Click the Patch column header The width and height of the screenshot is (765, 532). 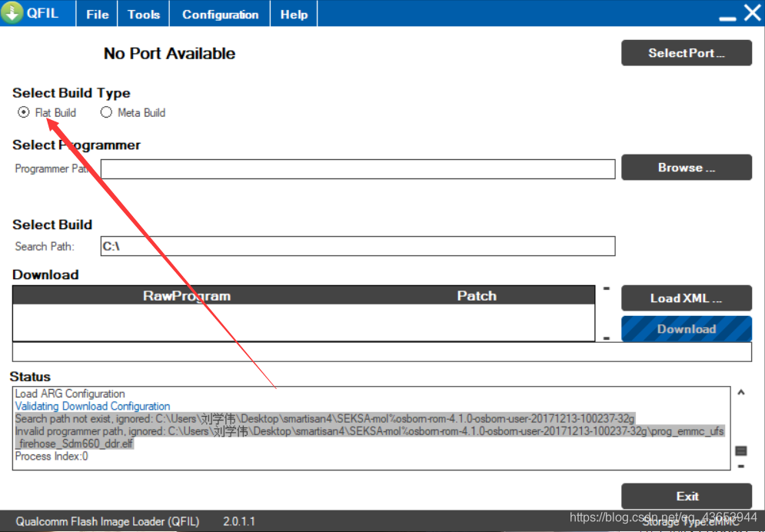pos(477,295)
